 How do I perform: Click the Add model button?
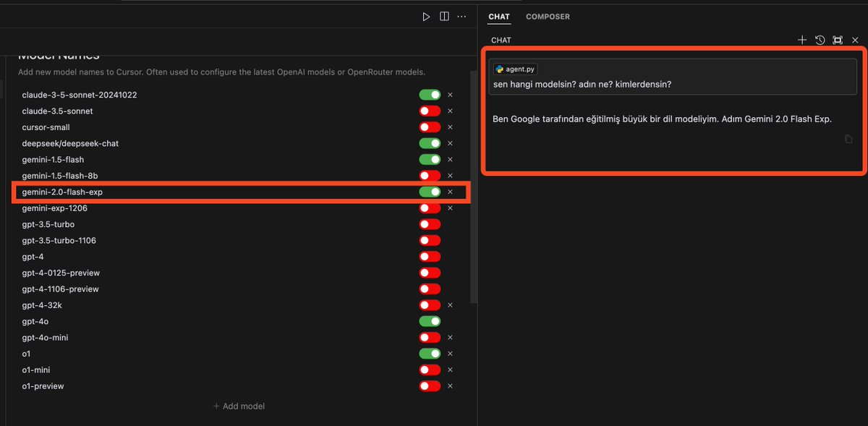click(239, 406)
